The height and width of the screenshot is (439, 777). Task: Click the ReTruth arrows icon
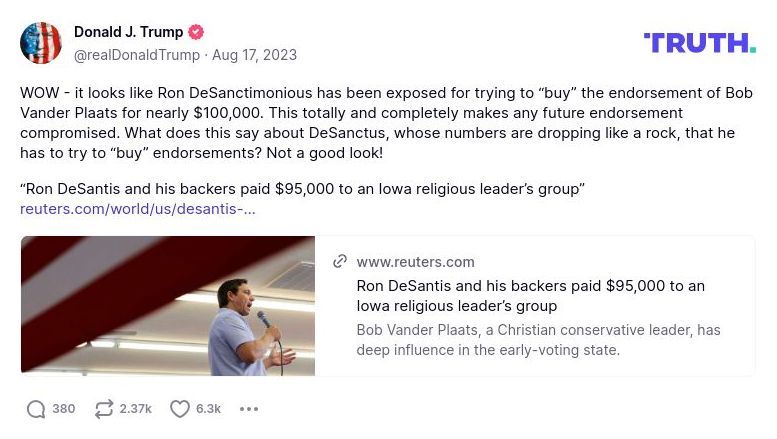(104, 409)
